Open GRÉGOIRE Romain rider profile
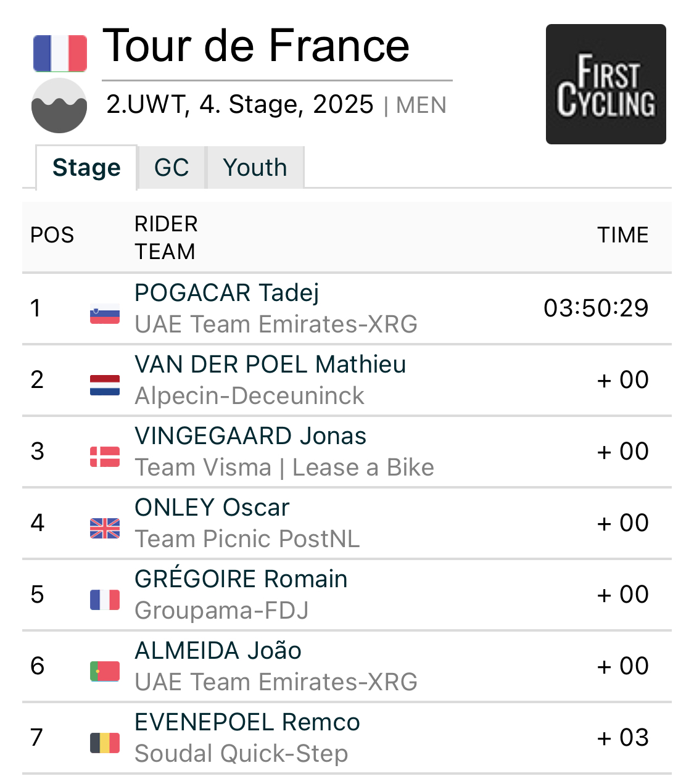 point(241,579)
